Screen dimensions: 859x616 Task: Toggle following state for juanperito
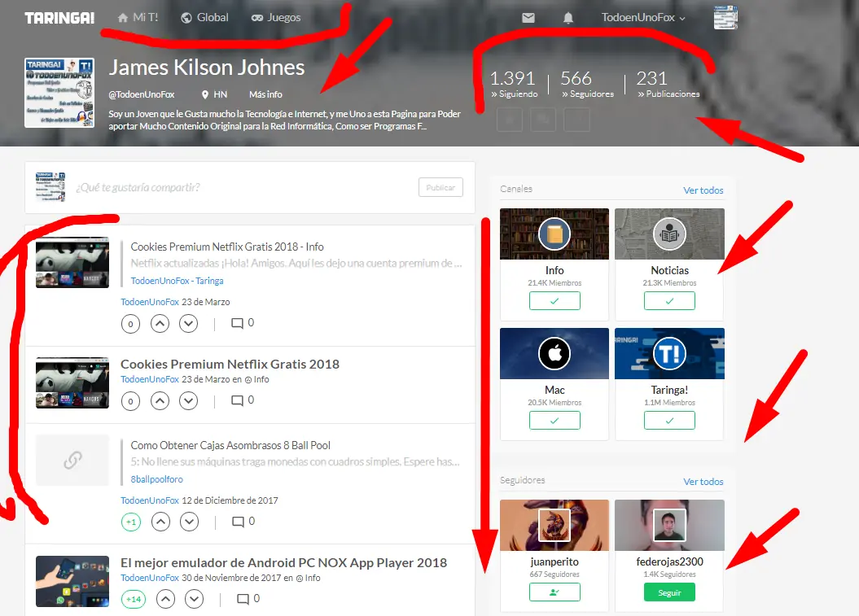(554, 592)
